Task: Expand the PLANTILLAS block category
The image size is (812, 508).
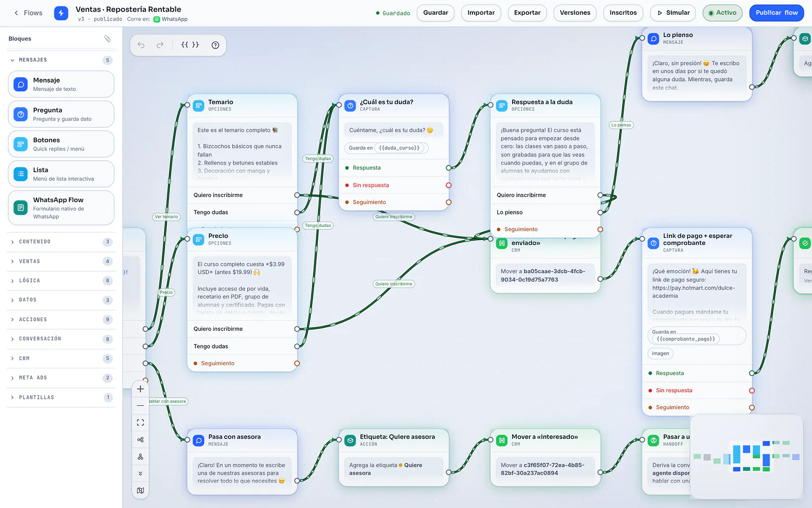Action: (61, 397)
